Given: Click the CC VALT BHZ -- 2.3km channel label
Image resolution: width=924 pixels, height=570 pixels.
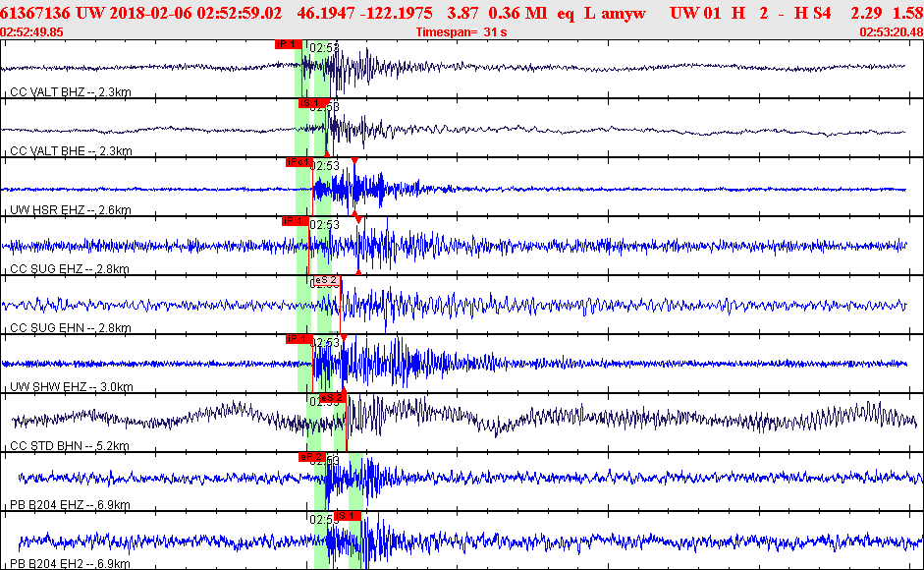Looking at the screenshot, I should (x=71, y=92).
